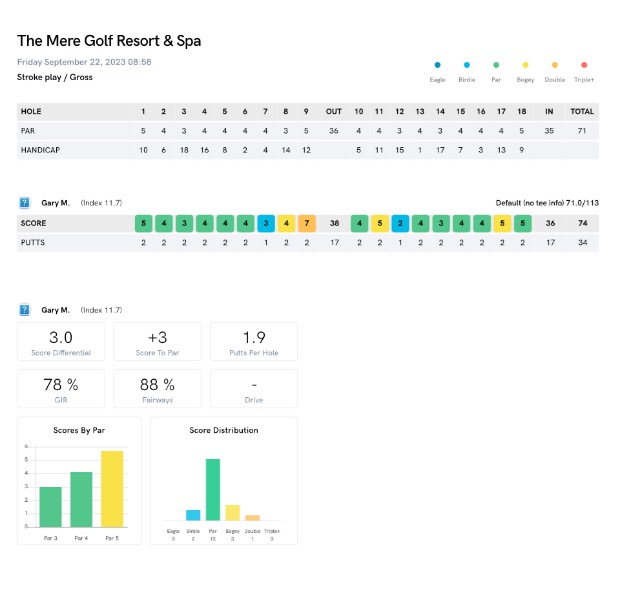Image resolution: width=620 pixels, height=595 pixels.
Task: Open the Putts Per Hole 1.9 card
Action: (x=254, y=342)
